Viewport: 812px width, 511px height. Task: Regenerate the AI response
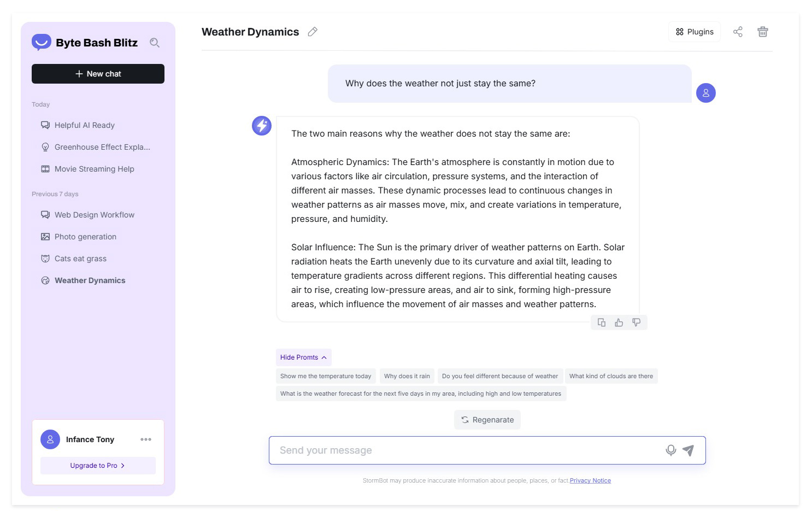pos(487,420)
